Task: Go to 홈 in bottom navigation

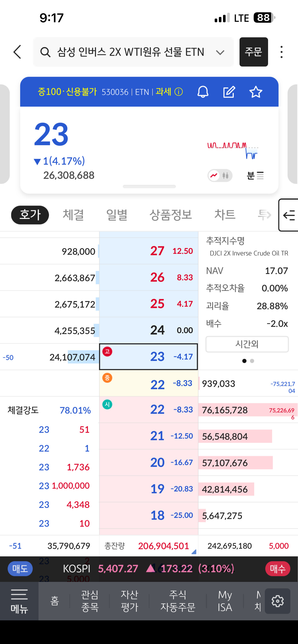Action: tap(55, 601)
